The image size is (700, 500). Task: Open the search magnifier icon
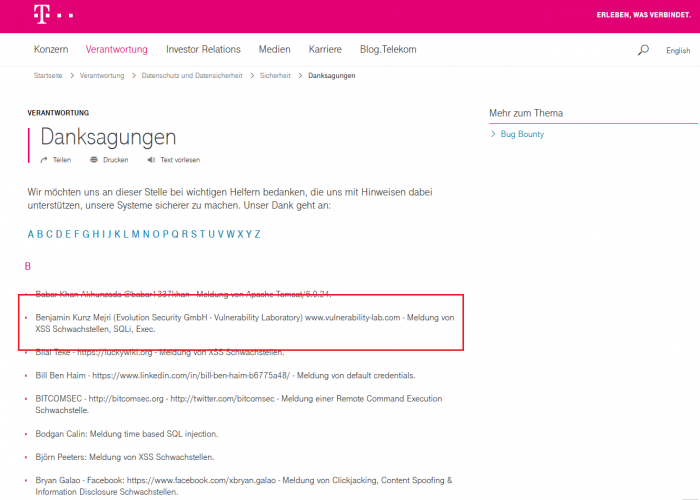(643, 50)
